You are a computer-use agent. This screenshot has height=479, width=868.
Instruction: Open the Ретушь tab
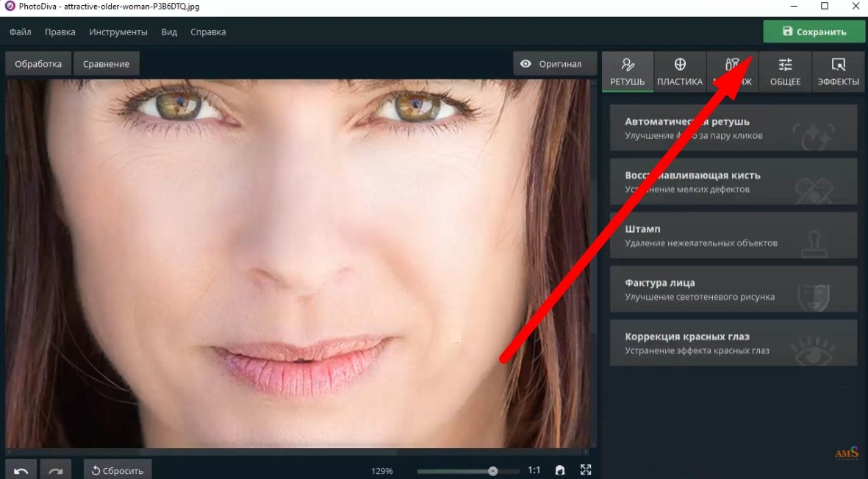point(627,72)
